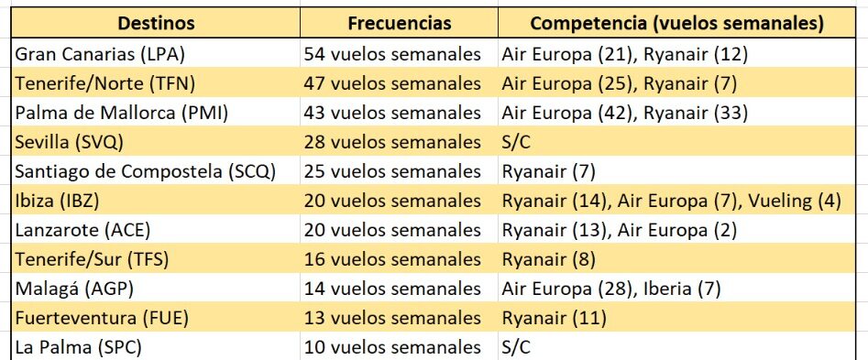Select the 54 vuelos semanales cell

(399, 54)
